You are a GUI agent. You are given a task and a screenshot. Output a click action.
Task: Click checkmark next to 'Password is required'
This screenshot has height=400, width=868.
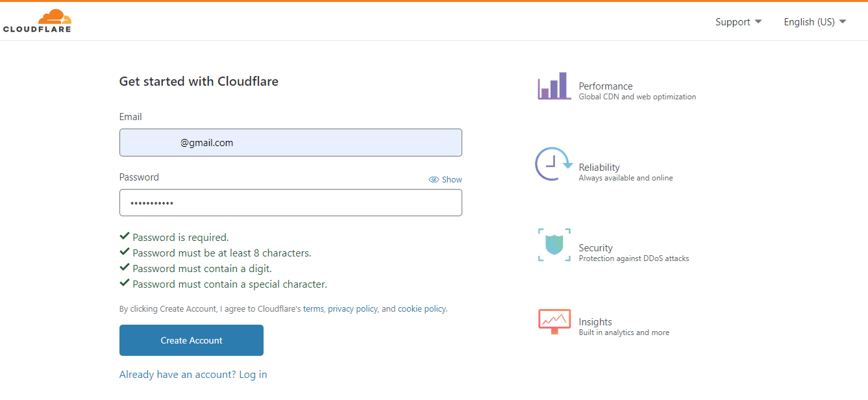[125, 237]
